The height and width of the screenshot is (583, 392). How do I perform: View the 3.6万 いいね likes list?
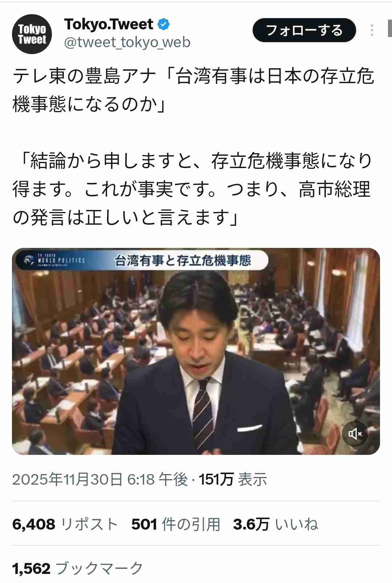276,524
